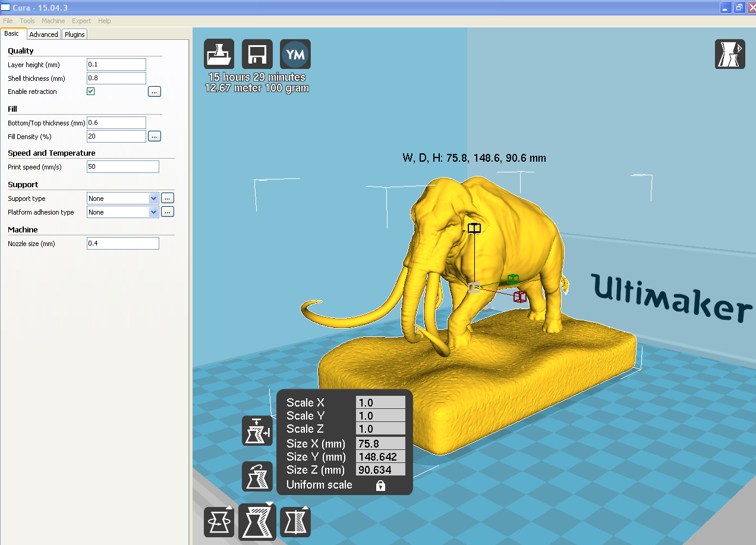Switch to the Advanced tab
Image resolution: width=756 pixels, height=545 pixels.
coord(43,34)
